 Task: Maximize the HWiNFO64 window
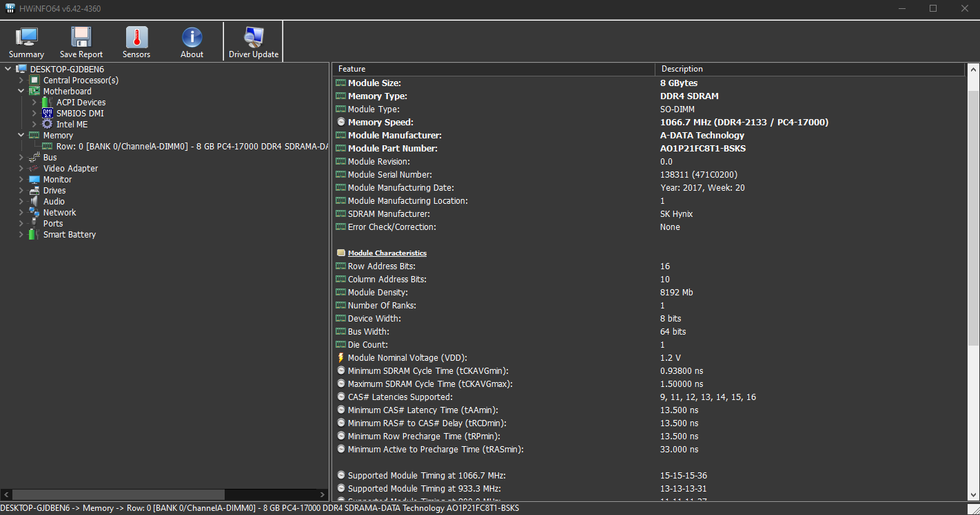(933, 8)
